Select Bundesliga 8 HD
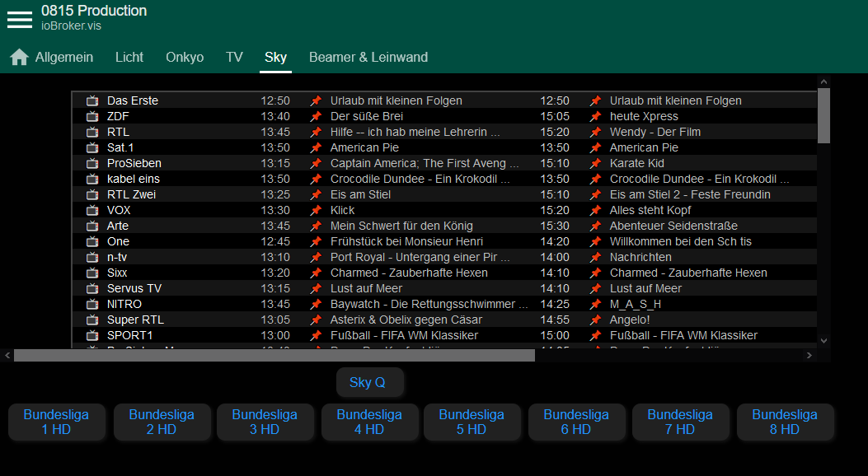Screen dimensions: 868x476 (785, 422)
